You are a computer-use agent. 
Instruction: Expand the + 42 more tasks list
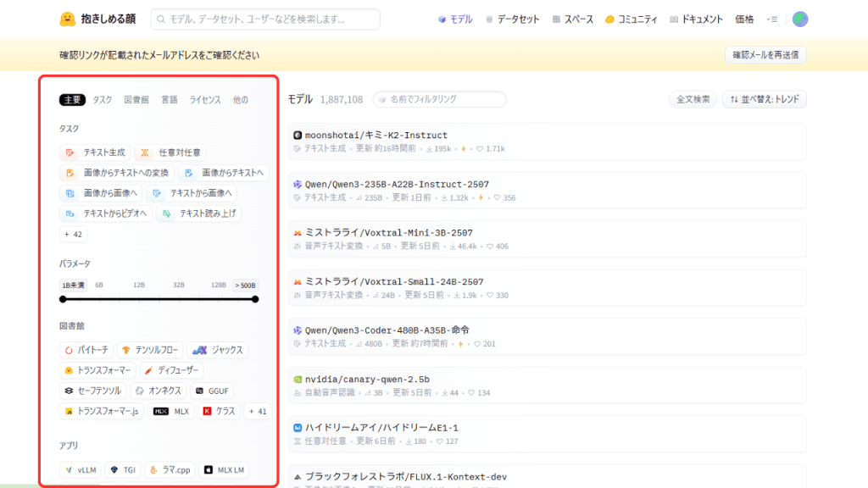tap(73, 234)
